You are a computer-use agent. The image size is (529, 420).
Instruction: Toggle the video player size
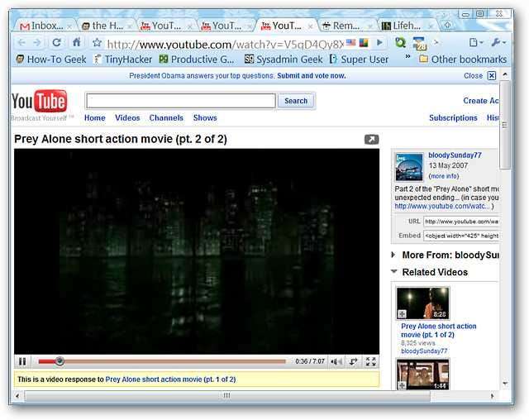[354, 361]
